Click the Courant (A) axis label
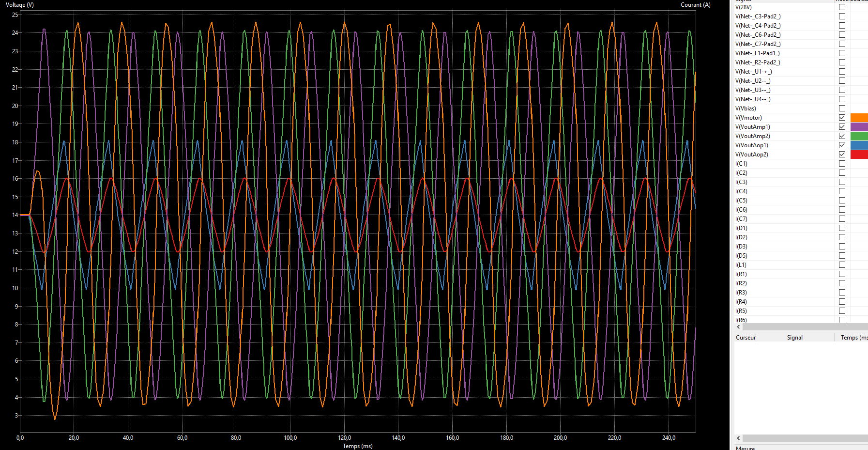Image resolution: width=868 pixels, height=450 pixels. tap(696, 5)
